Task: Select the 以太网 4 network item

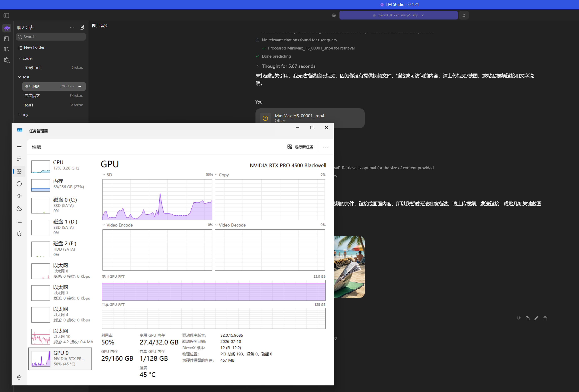Action: pos(60,315)
